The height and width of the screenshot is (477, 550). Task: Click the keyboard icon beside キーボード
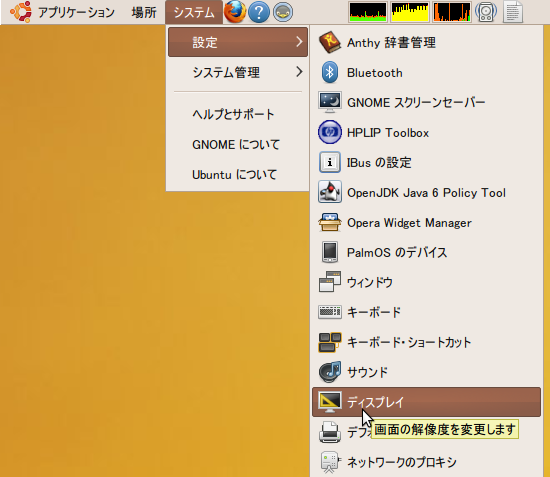pyautogui.click(x=330, y=312)
